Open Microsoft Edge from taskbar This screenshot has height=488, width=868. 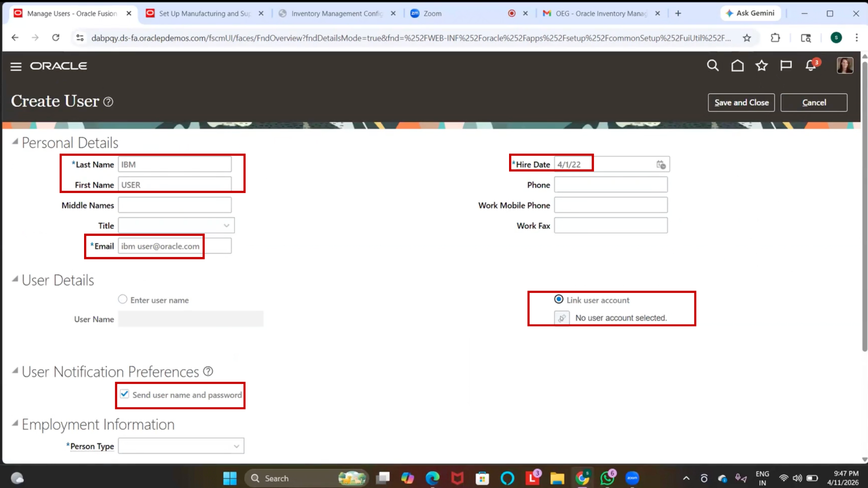(433, 478)
